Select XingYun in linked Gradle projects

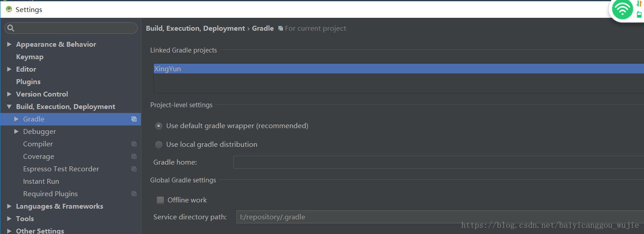(399, 69)
